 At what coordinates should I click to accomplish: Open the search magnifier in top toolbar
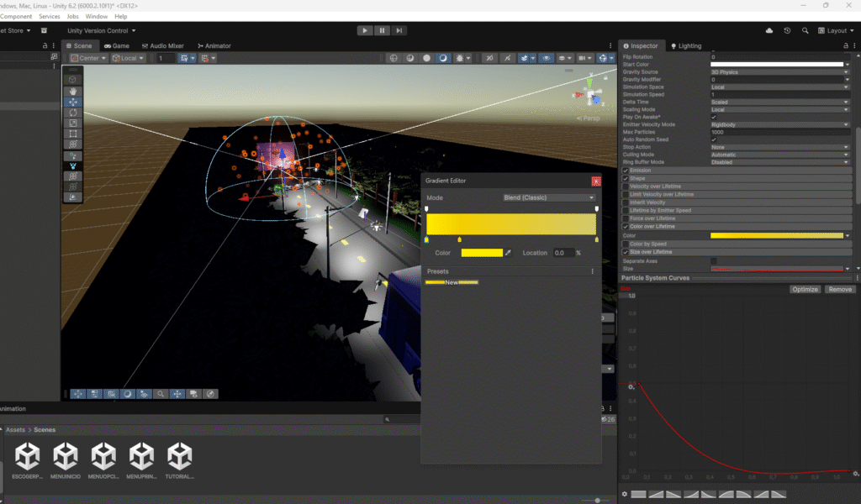pos(806,30)
